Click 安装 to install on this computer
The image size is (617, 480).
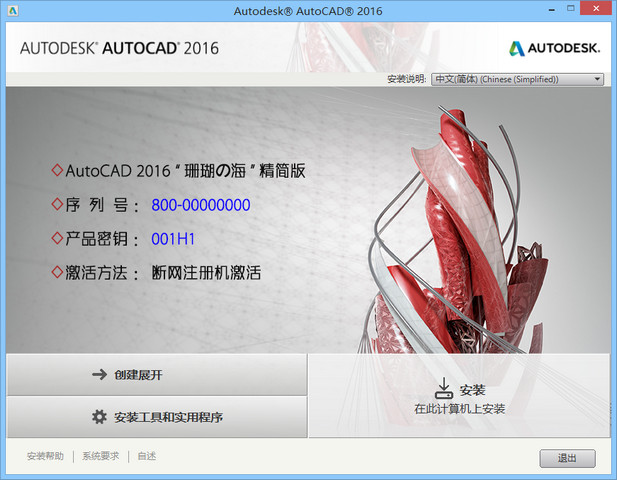click(x=460, y=395)
